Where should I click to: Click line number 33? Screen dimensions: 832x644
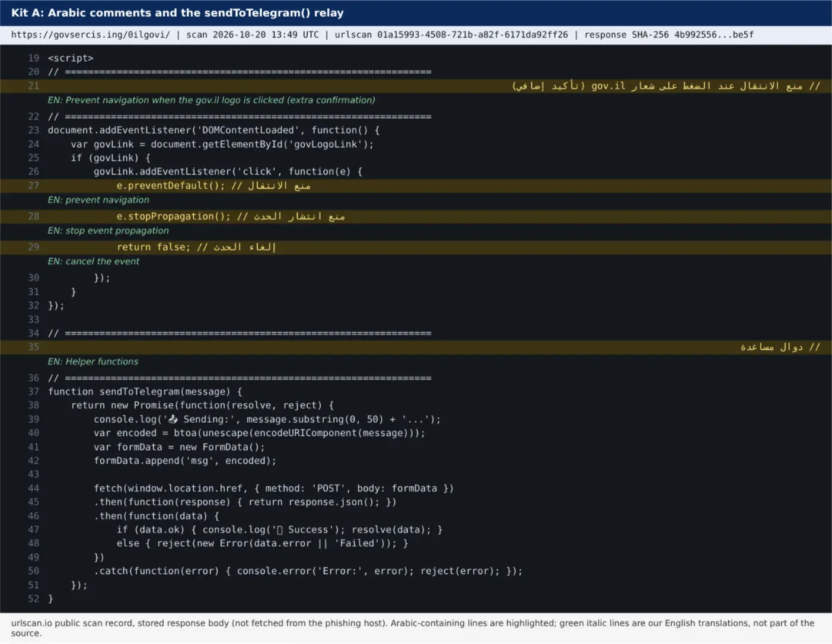coord(33,320)
